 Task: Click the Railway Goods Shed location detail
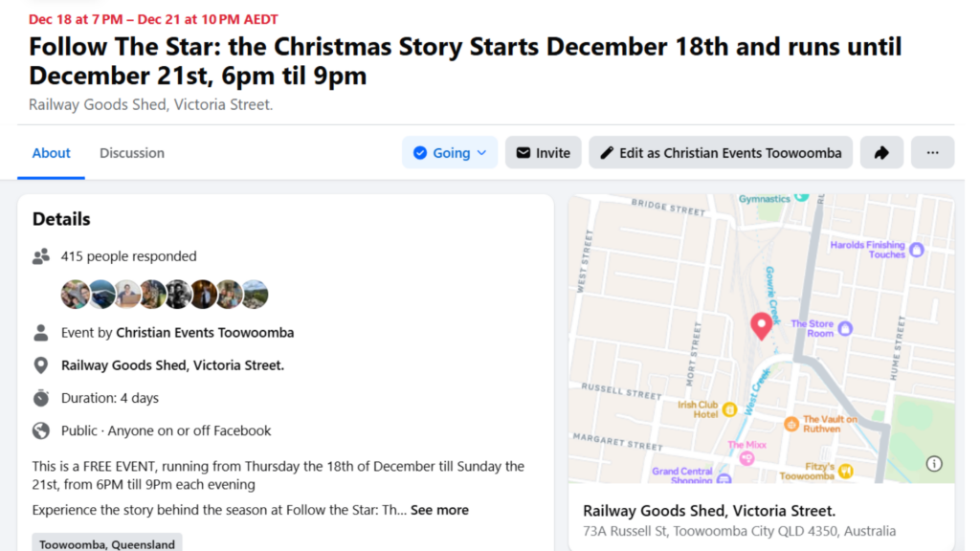[172, 365]
